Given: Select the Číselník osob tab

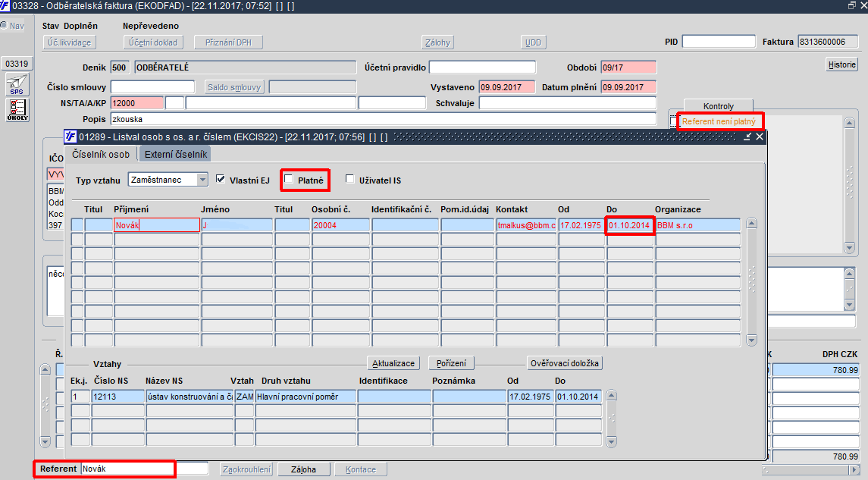Looking at the screenshot, I should tap(101, 155).
